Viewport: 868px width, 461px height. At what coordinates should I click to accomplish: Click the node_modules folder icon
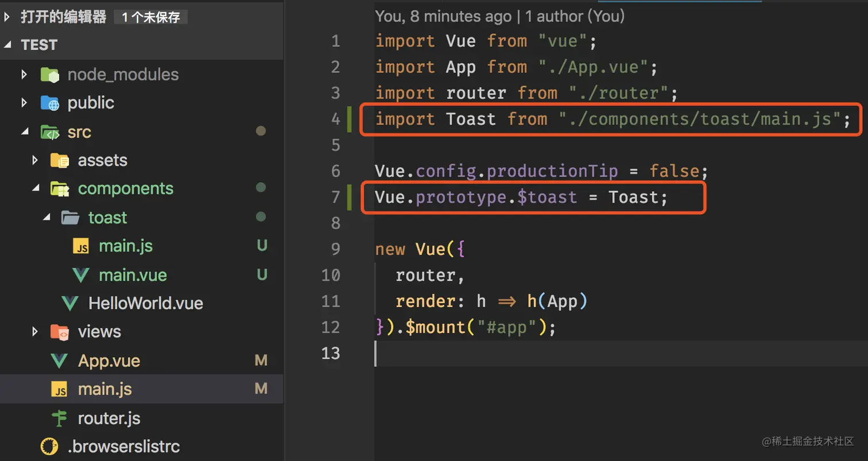[50, 75]
